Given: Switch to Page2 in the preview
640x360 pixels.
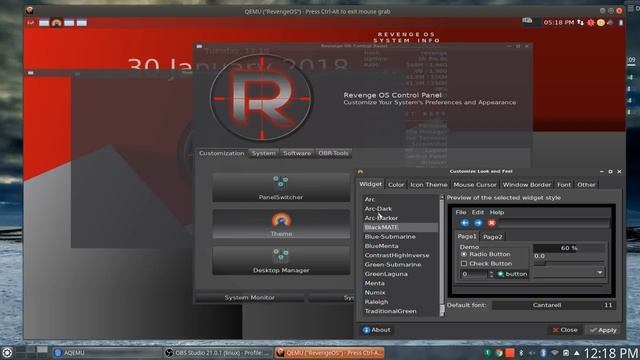Looking at the screenshot, I should [x=492, y=237].
